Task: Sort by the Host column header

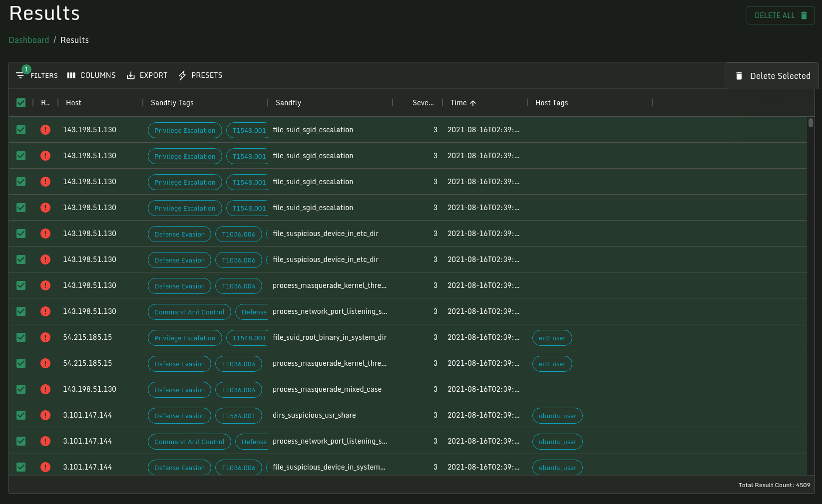Action: (73, 103)
